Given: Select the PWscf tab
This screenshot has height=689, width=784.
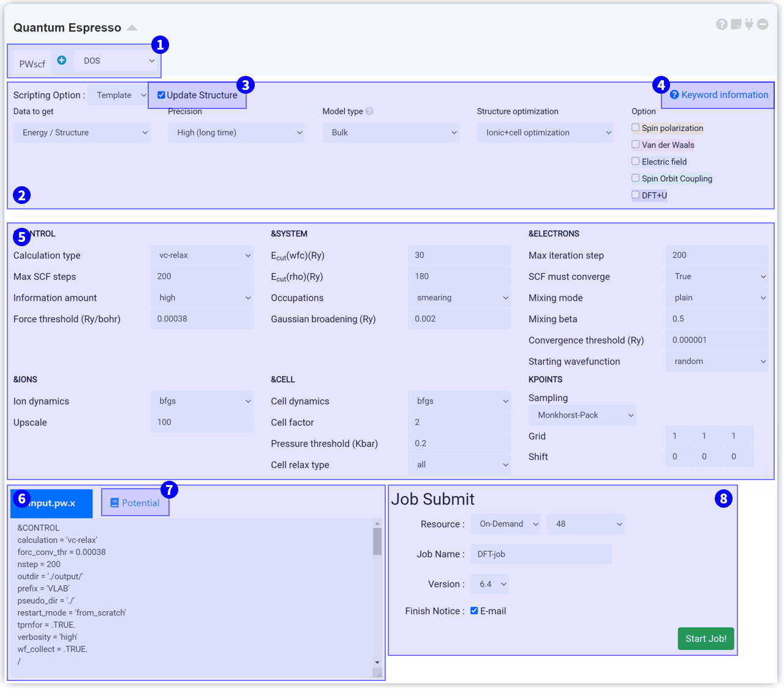Looking at the screenshot, I should (x=32, y=64).
